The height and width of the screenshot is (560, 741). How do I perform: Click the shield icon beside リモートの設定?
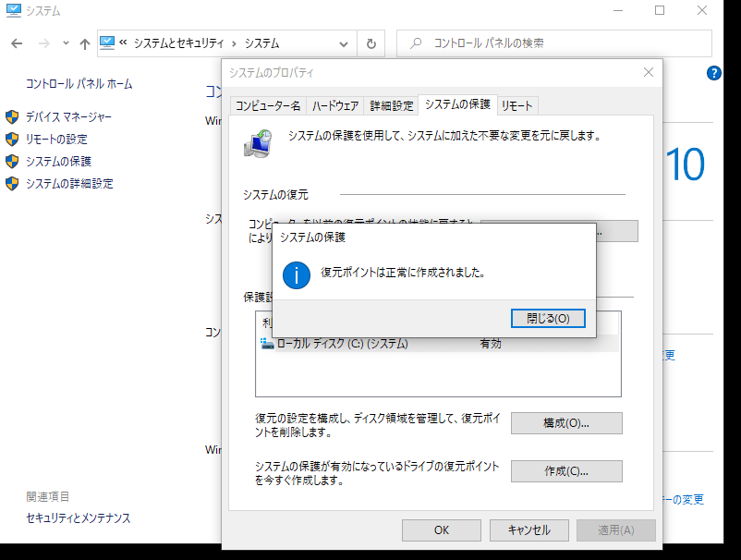[x=12, y=140]
